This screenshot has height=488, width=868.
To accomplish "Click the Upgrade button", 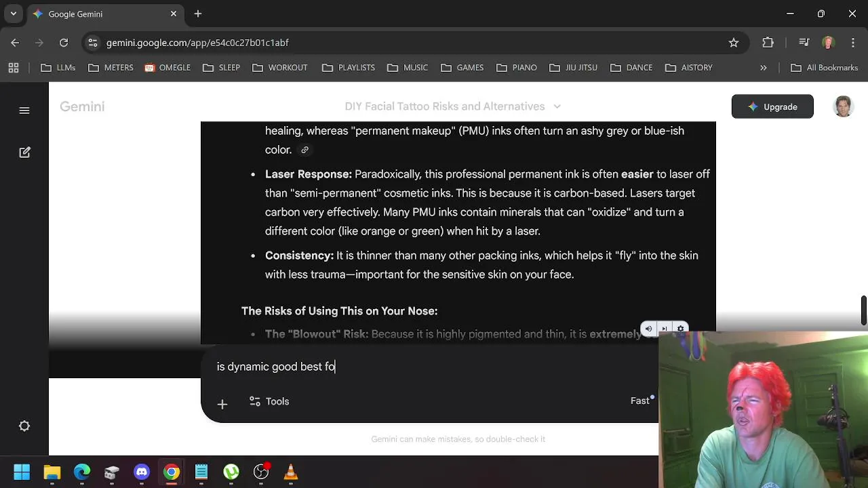I will (x=772, y=106).
